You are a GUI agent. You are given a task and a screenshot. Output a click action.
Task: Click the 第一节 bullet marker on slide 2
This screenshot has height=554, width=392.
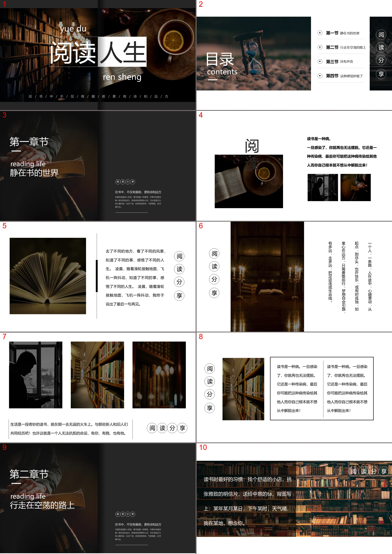click(x=320, y=33)
